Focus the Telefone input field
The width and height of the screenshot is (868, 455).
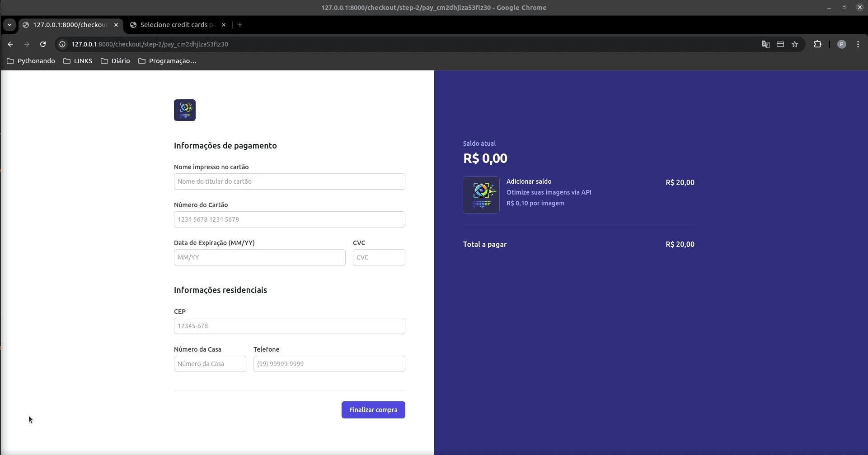pyautogui.click(x=329, y=364)
